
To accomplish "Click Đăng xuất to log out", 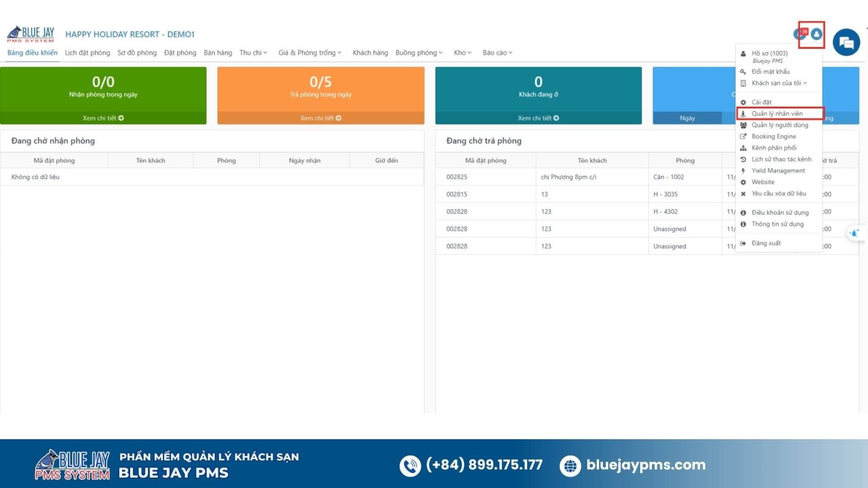I will coord(765,243).
